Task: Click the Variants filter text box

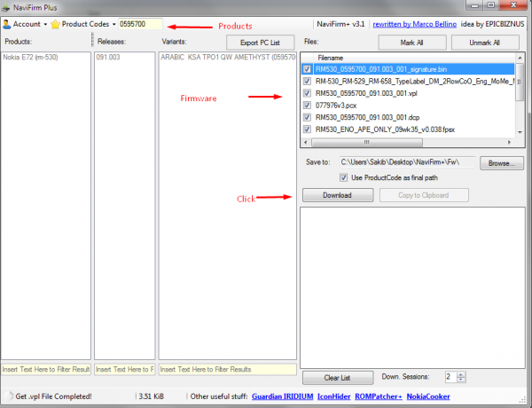Action: tap(228, 369)
